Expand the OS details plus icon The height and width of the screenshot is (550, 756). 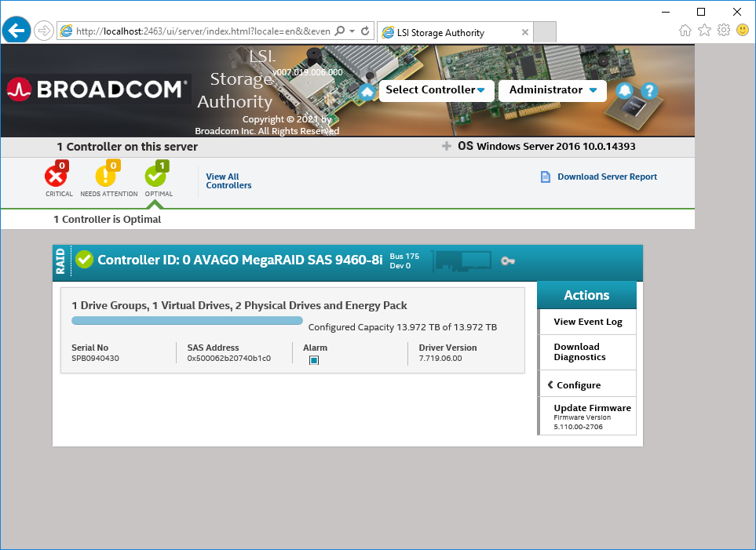click(447, 146)
